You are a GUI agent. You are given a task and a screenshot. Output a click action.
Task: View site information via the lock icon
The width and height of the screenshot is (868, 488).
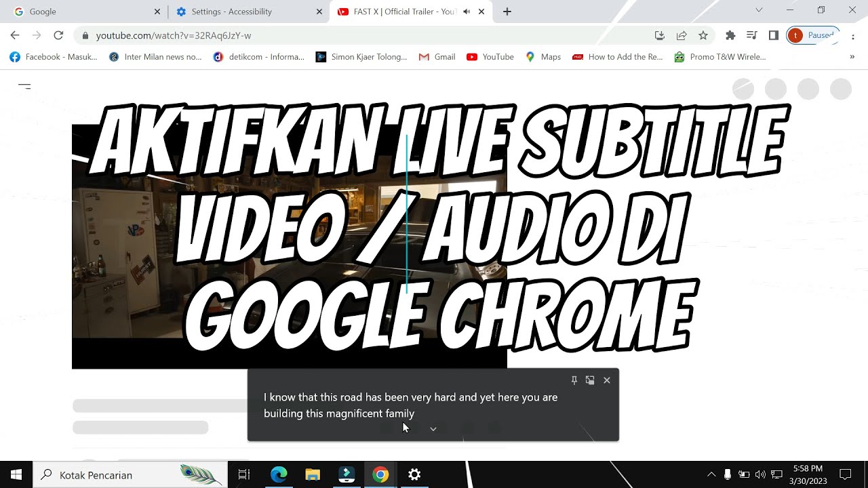[x=85, y=35]
